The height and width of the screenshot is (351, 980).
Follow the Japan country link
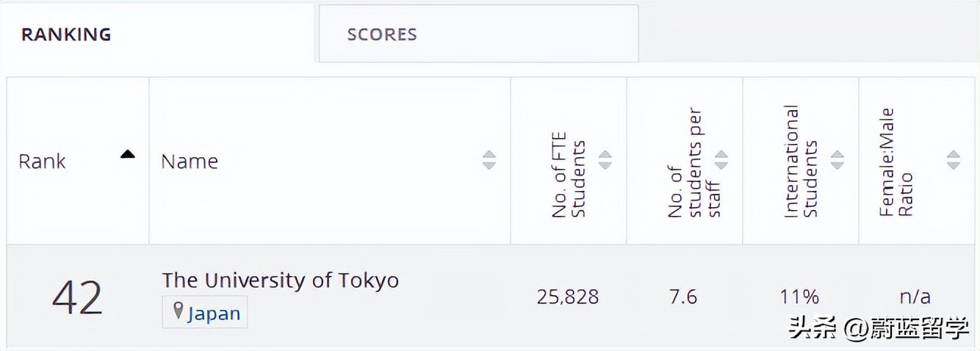(x=214, y=314)
